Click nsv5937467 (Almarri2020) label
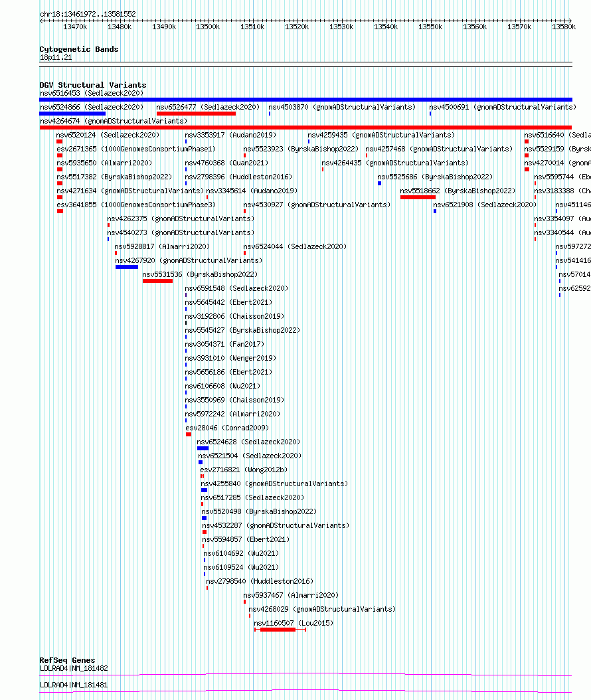Viewport: 591px width, 700px height. tap(291, 595)
